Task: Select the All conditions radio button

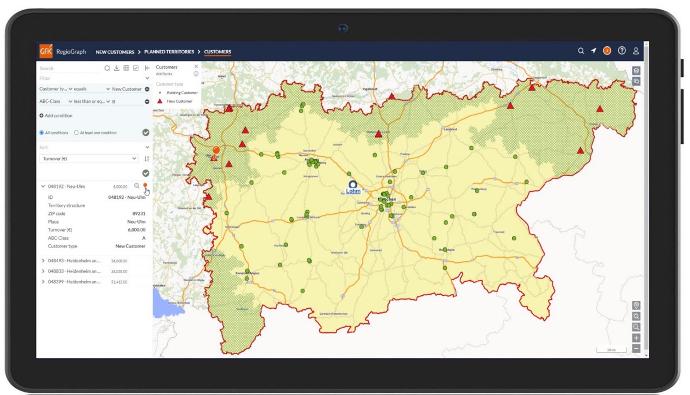Action: pos(42,132)
